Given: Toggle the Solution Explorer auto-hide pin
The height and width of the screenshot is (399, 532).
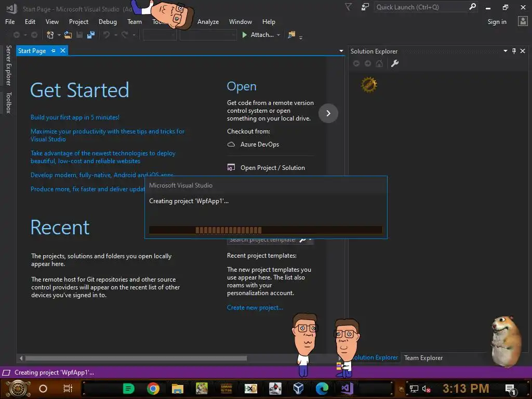Looking at the screenshot, I should [x=514, y=51].
